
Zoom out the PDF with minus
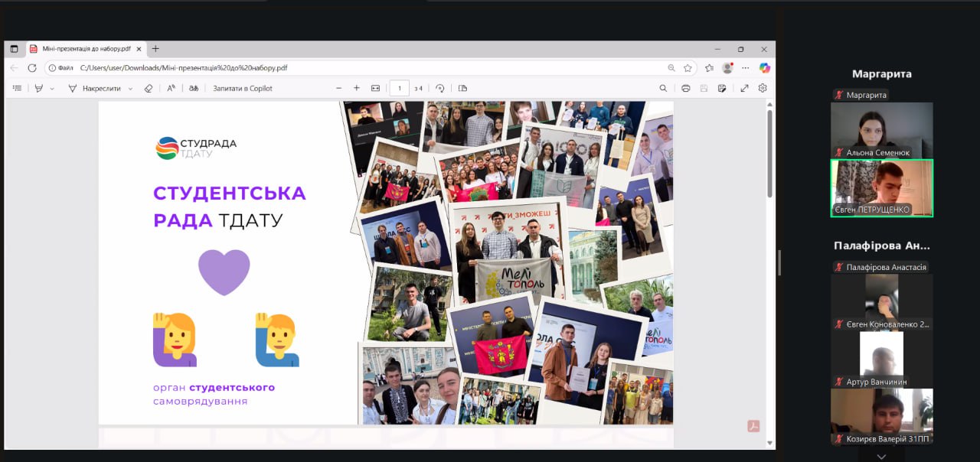pos(339,89)
